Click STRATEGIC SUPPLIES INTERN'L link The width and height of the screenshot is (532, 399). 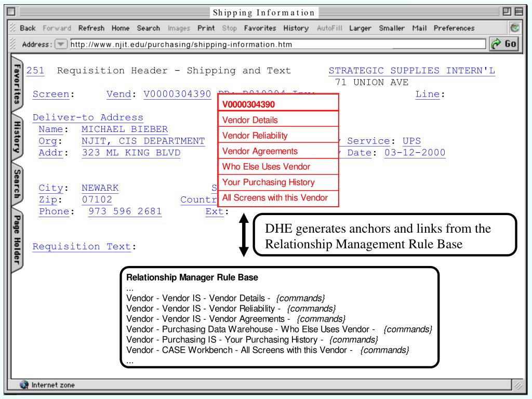[x=411, y=71]
